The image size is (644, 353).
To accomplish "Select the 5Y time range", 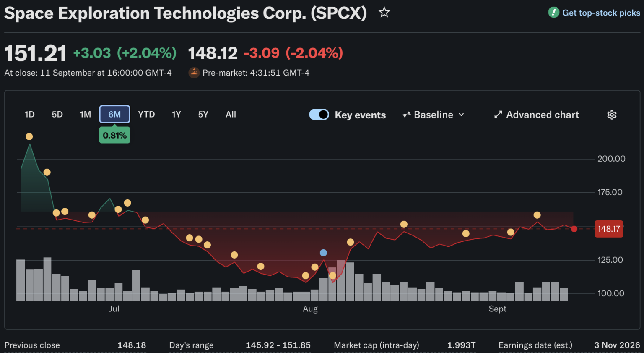I will [203, 115].
